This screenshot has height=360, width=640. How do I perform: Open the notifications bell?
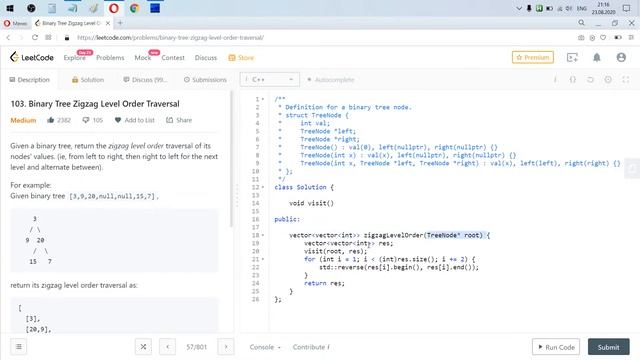click(x=597, y=58)
